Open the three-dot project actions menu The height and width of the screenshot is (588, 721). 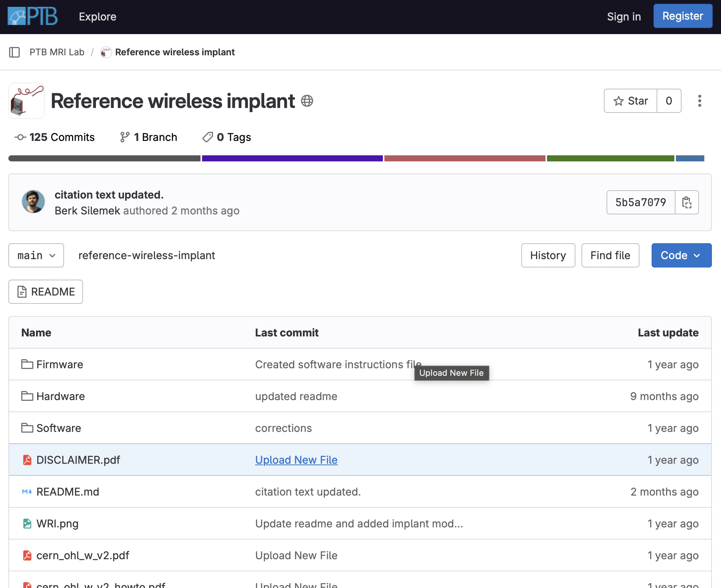click(x=699, y=101)
